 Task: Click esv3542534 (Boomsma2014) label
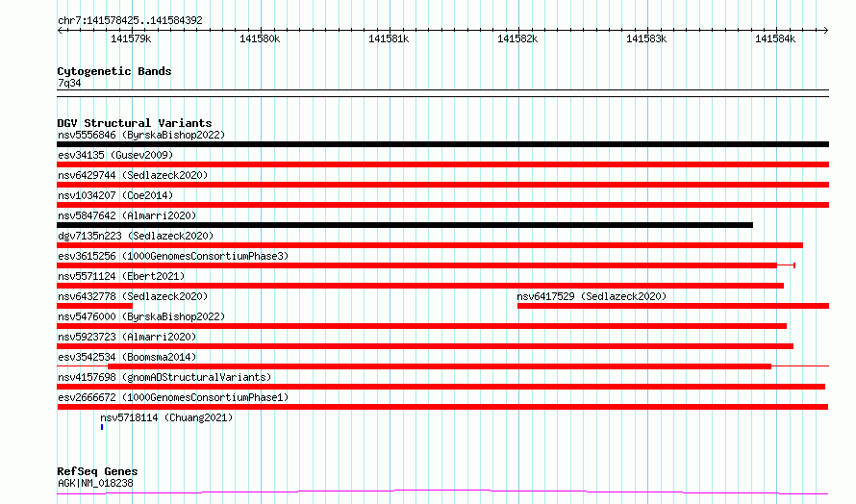pos(127,357)
